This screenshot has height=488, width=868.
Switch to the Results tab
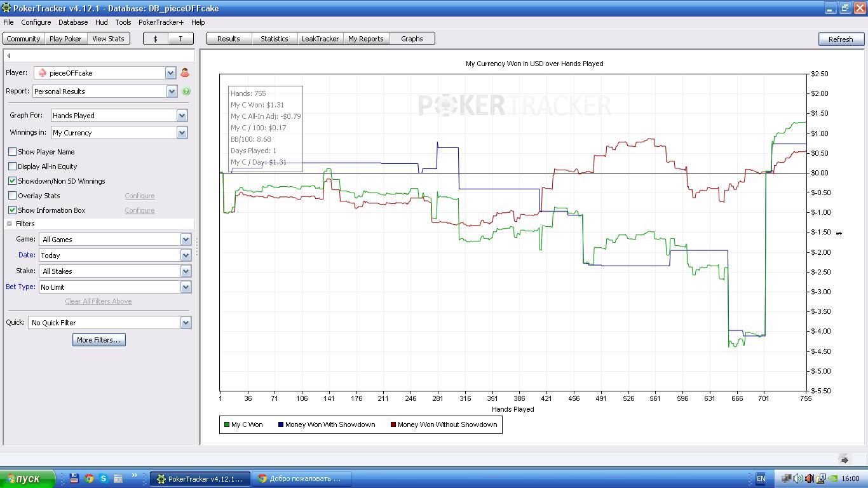click(229, 39)
